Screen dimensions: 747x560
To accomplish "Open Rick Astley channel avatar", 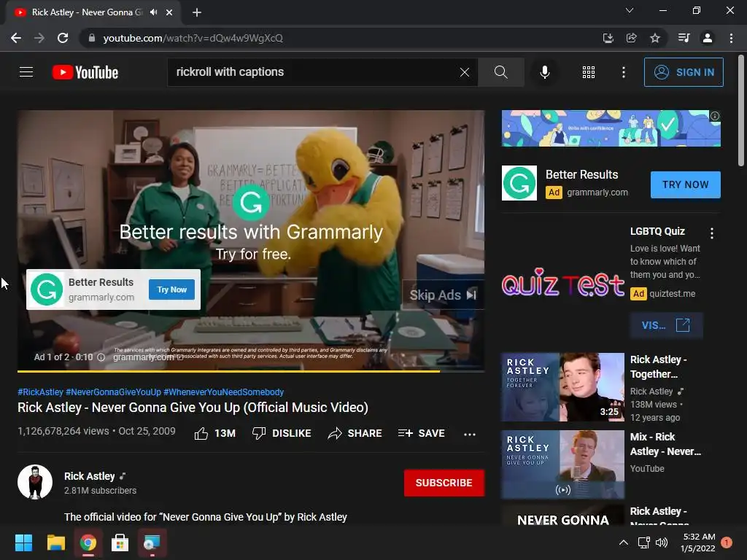I will (x=35, y=482).
